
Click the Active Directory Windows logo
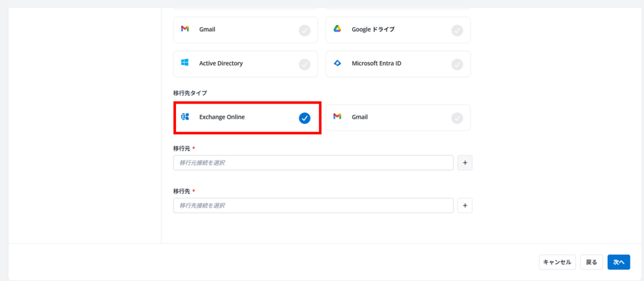point(185,63)
